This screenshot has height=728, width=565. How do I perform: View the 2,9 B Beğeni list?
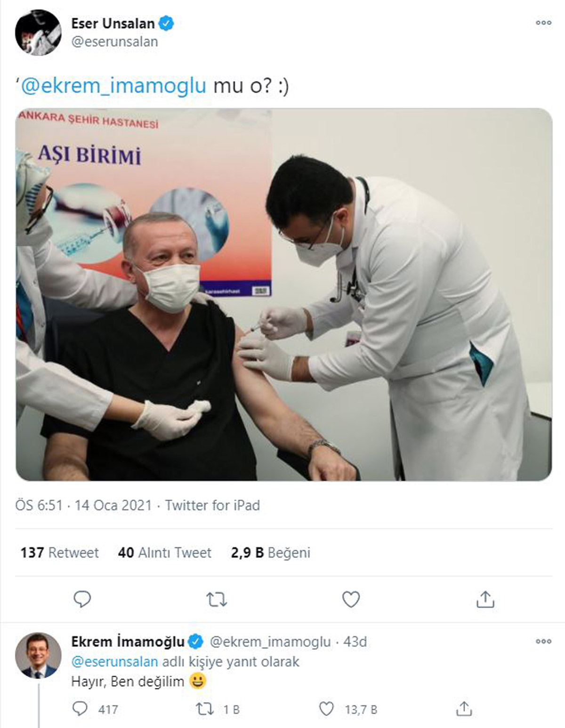(x=270, y=552)
